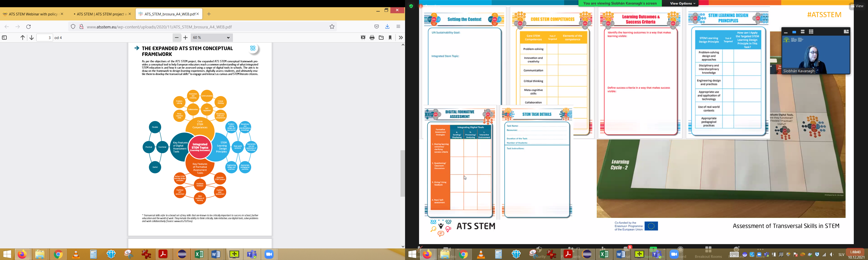The width and height of the screenshot is (868, 260).
Task: Open Adobe Acrobat from the left taskbar
Action: click(x=163, y=254)
